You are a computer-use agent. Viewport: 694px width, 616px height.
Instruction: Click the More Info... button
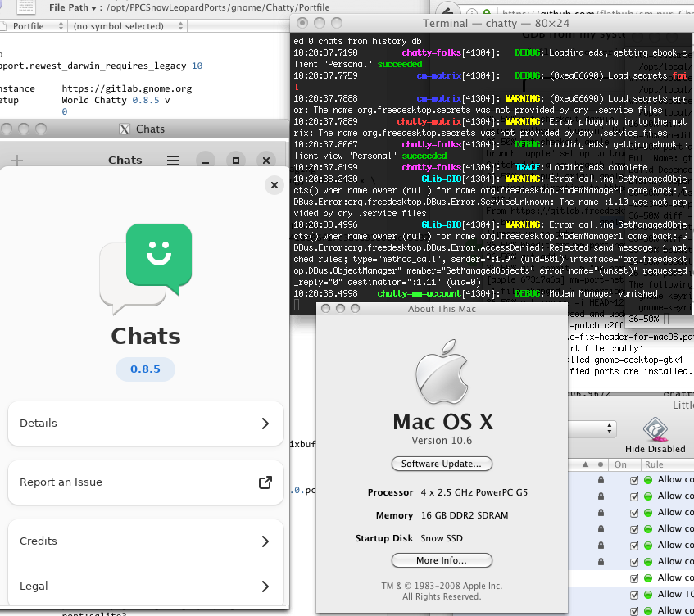click(x=442, y=560)
